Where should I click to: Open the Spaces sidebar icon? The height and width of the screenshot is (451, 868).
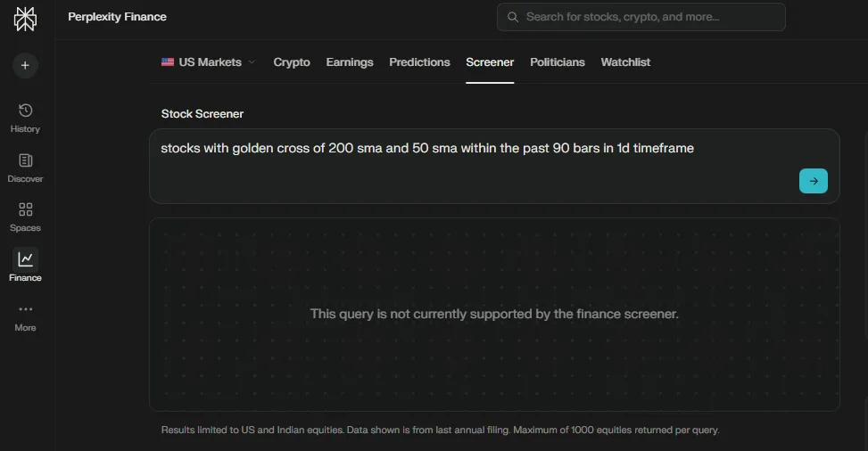25,210
